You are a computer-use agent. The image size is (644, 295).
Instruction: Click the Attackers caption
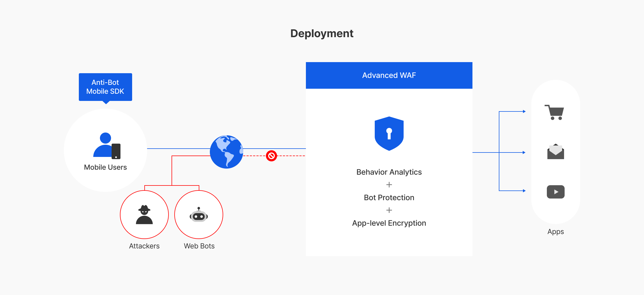(144, 246)
